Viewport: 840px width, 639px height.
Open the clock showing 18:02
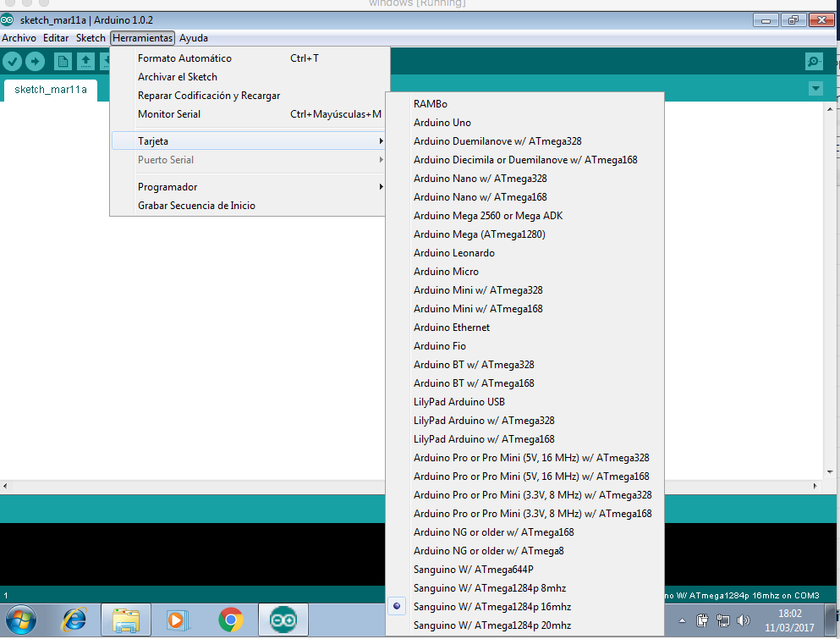pyautogui.click(x=789, y=620)
